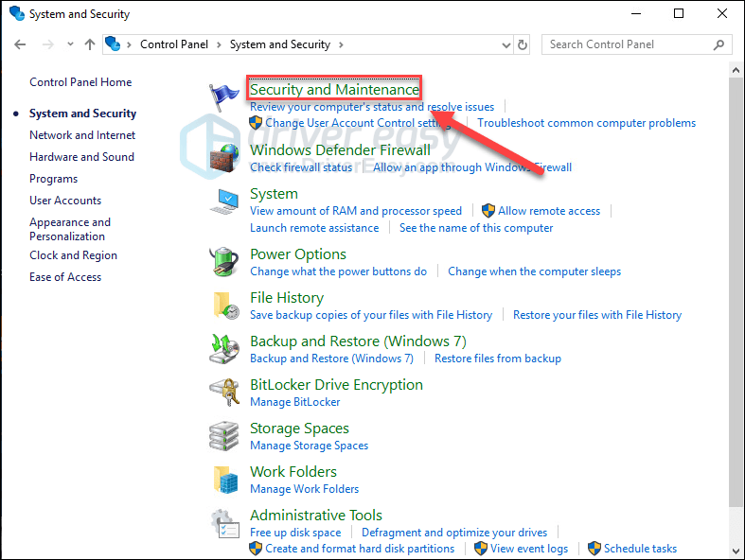
Task: Click Control Panel in the breadcrumb
Action: point(174,44)
